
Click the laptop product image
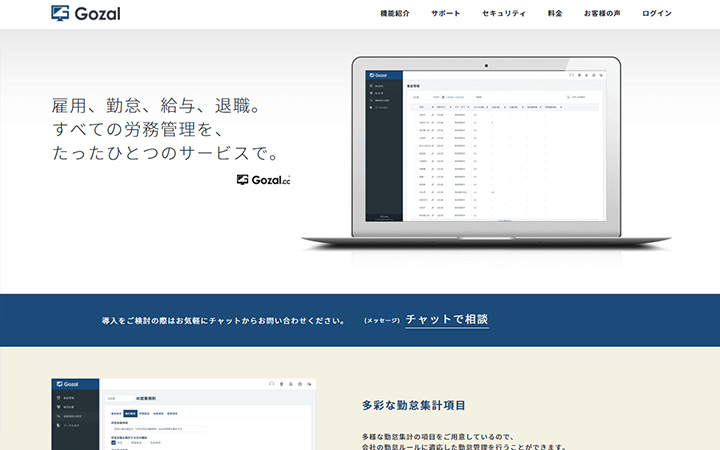pos(486,154)
